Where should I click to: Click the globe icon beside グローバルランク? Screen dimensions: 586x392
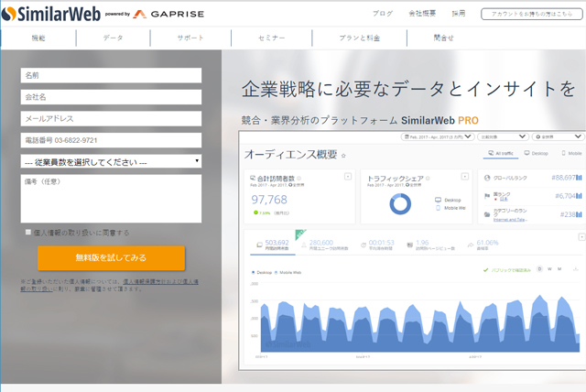487,178
